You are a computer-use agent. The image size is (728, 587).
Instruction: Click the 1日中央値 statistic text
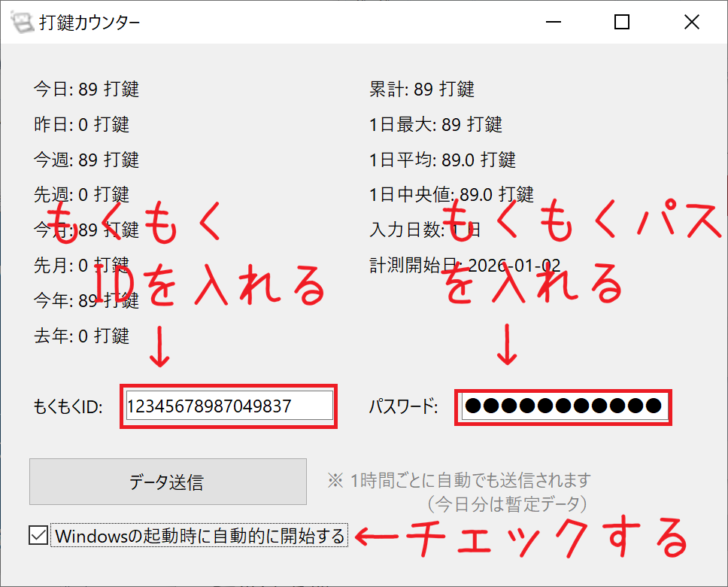tap(451, 195)
